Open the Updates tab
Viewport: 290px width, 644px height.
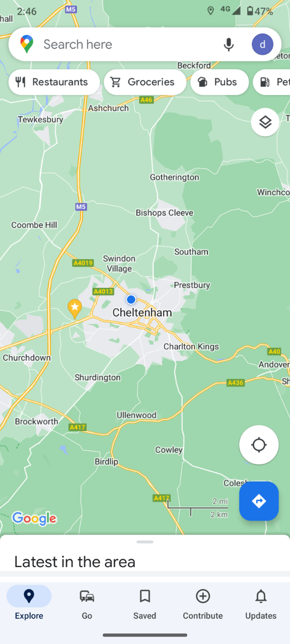[x=261, y=604]
